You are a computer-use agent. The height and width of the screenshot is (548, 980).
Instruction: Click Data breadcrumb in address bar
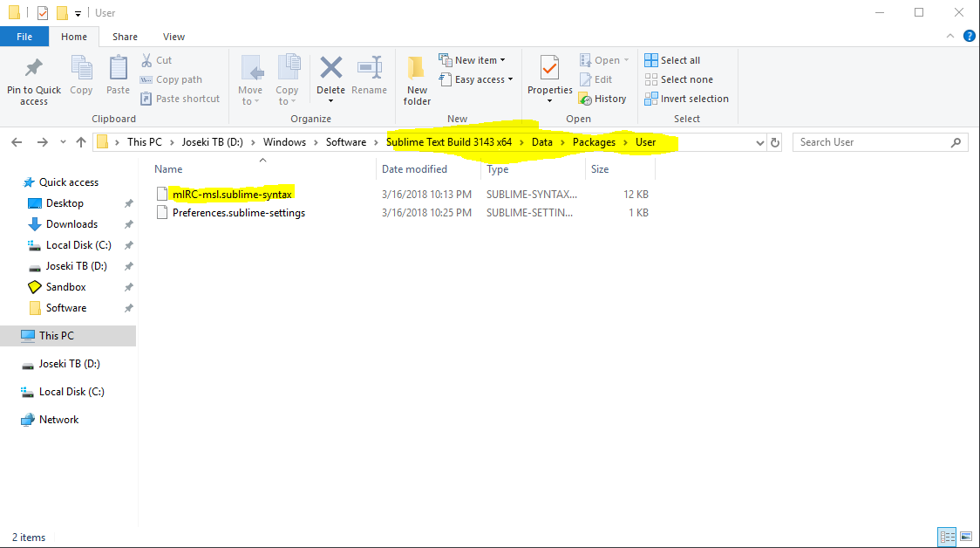point(541,142)
